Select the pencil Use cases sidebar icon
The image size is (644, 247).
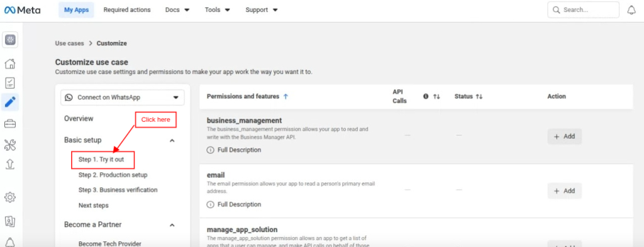pyautogui.click(x=10, y=102)
